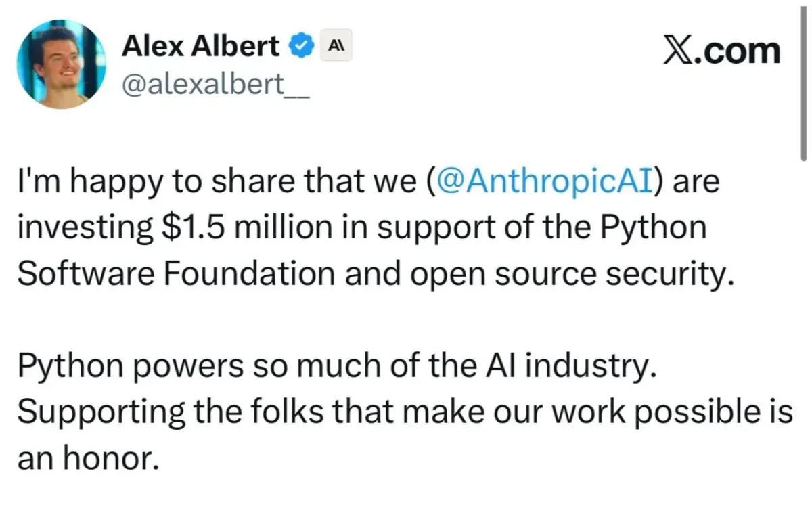Open the Alex Albert display name
The width and height of the screenshot is (812, 511).
point(201,47)
